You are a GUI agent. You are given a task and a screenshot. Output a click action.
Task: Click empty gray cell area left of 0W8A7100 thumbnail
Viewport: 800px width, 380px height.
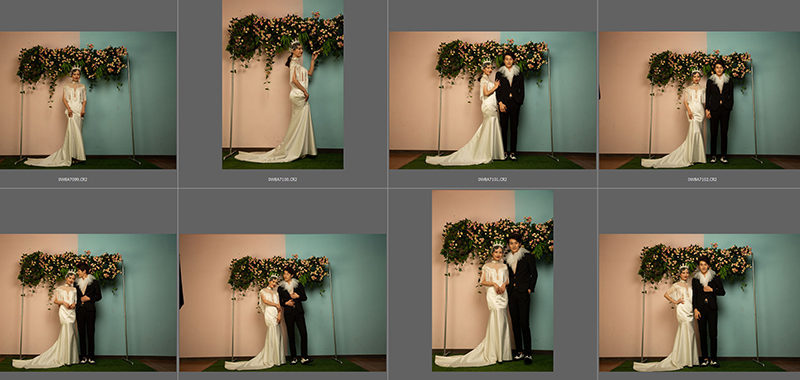click(x=201, y=85)
